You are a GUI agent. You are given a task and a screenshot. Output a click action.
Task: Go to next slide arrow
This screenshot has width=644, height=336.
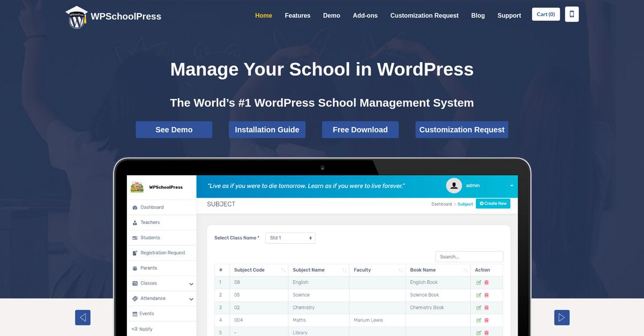pos(561,317)
